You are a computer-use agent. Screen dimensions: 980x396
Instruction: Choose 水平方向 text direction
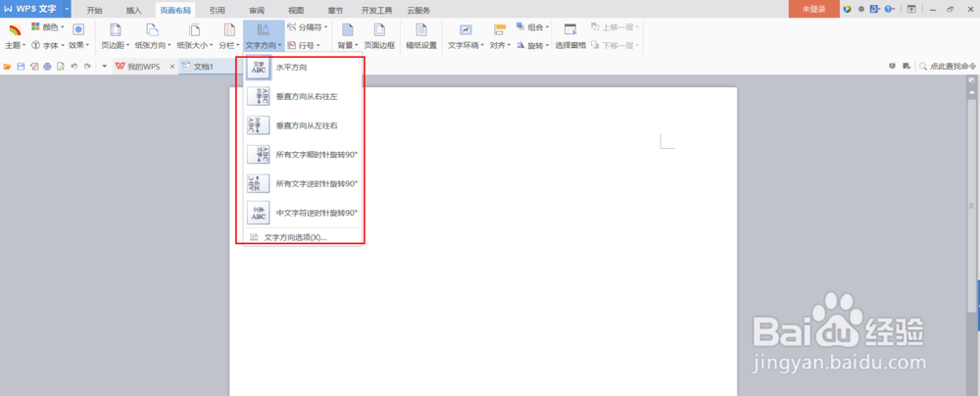[x=303, y=67]
